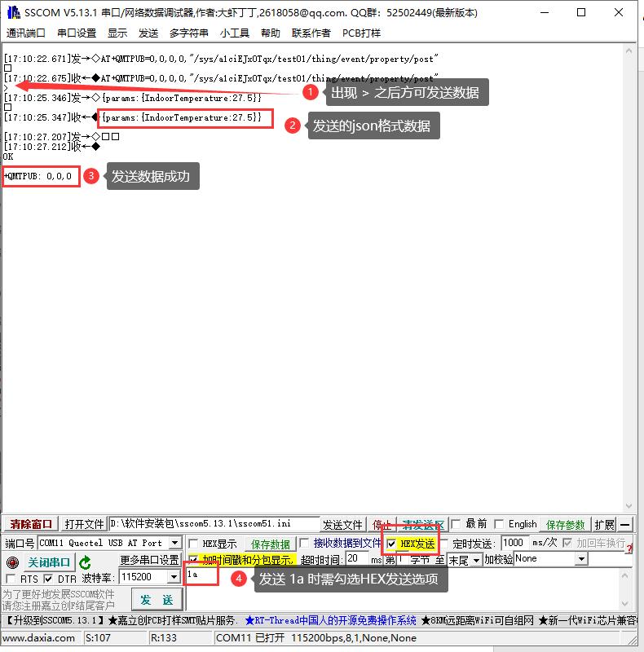Image resolution: width=644 pixels, height=652 pixels.
Task: Click the send box scrollbar down arrow
Action: (625, 603)
